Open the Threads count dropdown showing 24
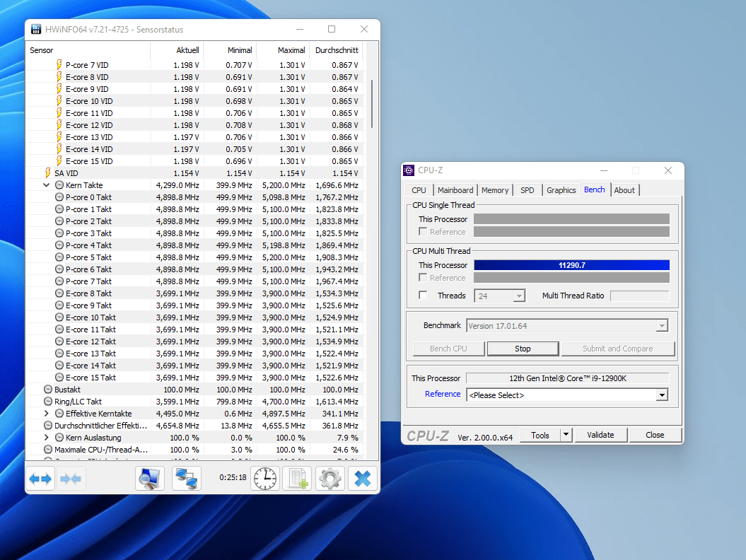Viewport: 746px width, 560px height. pyautogui.click(x=519, y=296)
